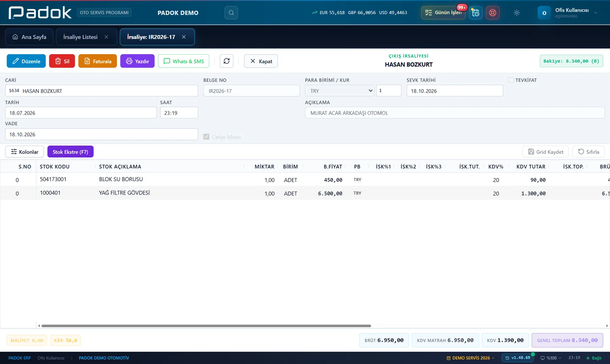The width and height of the screenshot is (610, 364).
Task: Click the Yazdır print button
Action: (137, 61)
